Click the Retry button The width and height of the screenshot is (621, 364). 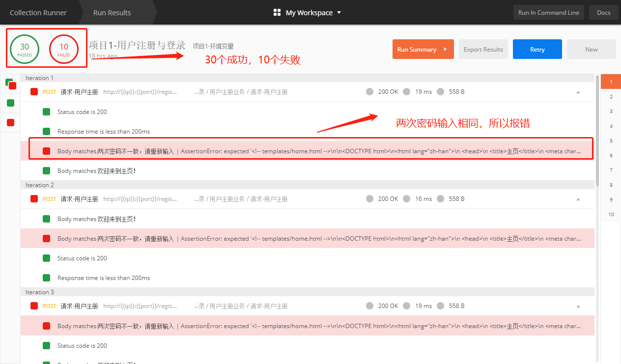pos(537,49)
